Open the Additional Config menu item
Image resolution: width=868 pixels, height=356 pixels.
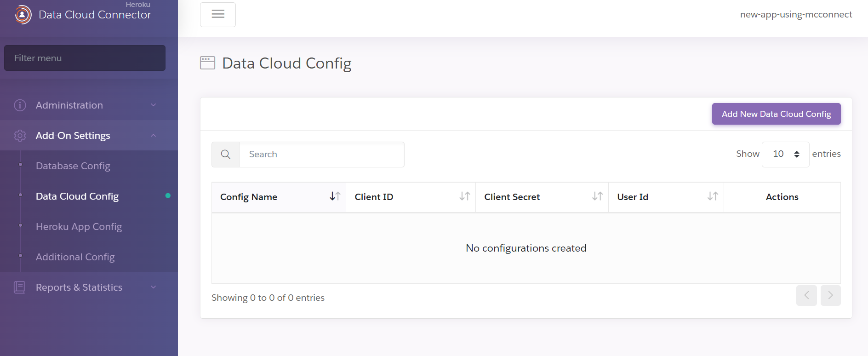pos(75,257)
